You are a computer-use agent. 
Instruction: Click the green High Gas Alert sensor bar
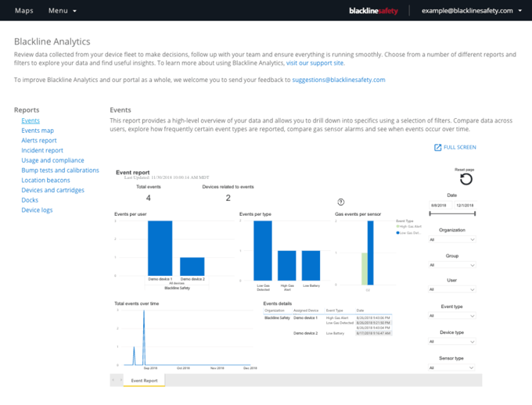click(x=365, y=269)
